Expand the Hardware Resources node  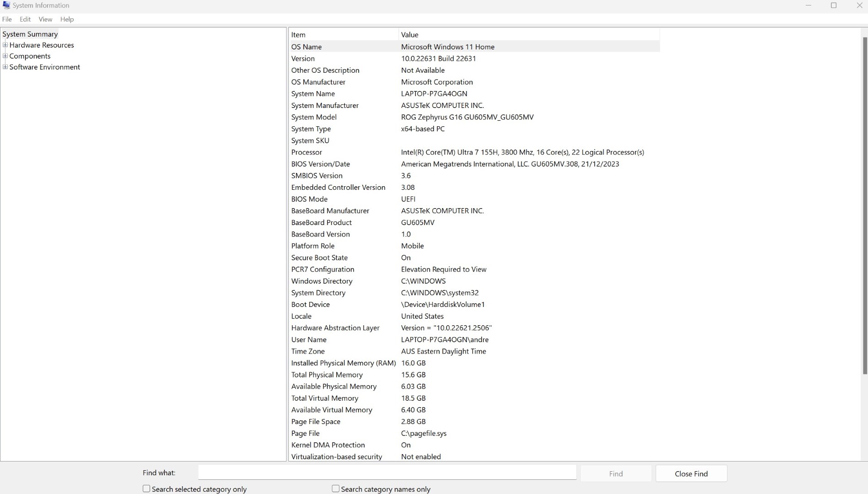(x=5, y=45)
